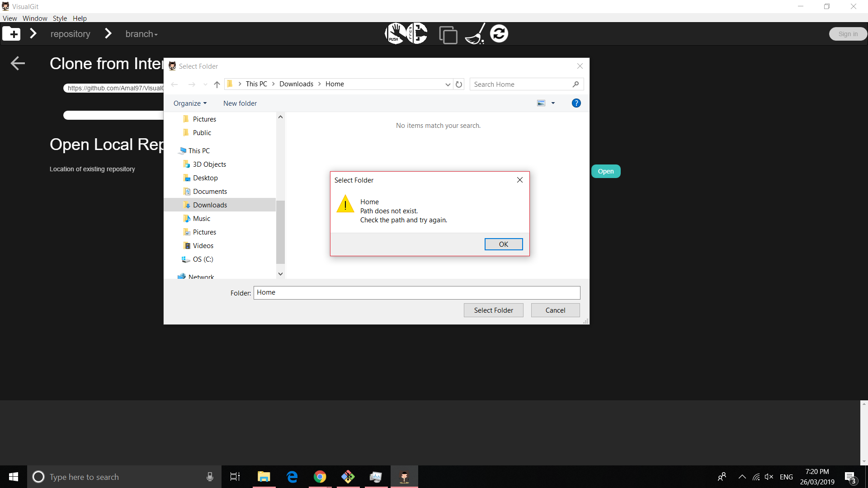Open Chrome from the taskbar

click(x=320, y=477)
